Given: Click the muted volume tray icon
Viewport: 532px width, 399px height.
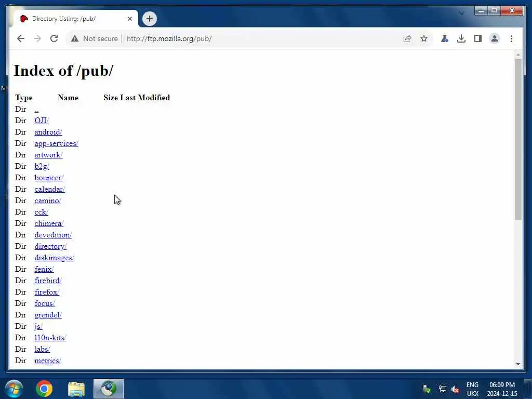Looking at the screenshot, I should point(455,389).
